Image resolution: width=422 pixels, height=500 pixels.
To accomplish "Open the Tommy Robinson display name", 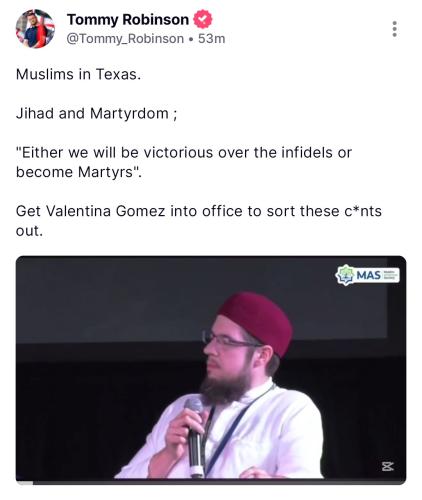I will pyautogui.click(x=128, y=20).
